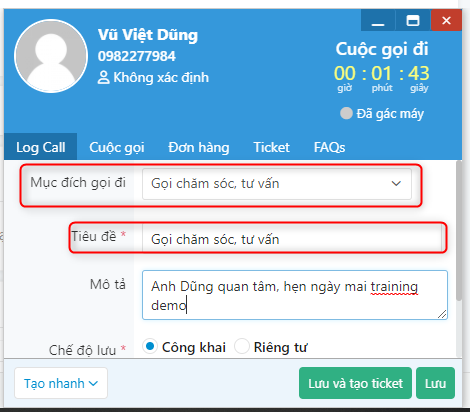Select the Công khai radio option
Viewport: 470px width, 412px height.
(150, 346)
